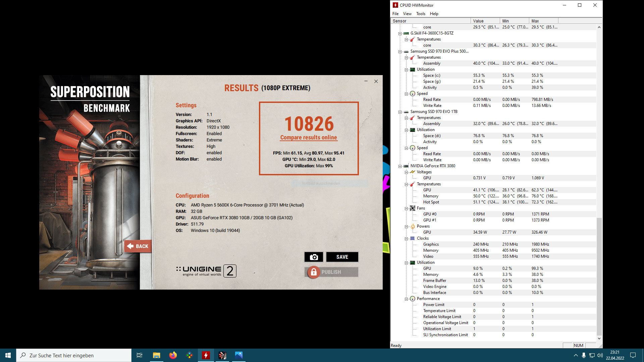The height and width of the screenshot is (362, 644).
Task: Click the Utilization graph icon under RTX 3080
Action: click(413, 262)
